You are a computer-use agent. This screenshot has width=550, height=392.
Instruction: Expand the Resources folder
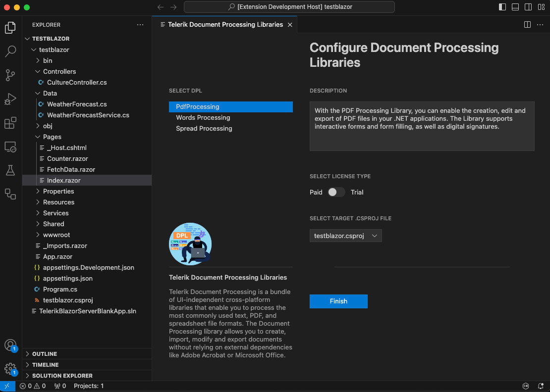click(x=87, y=202)
